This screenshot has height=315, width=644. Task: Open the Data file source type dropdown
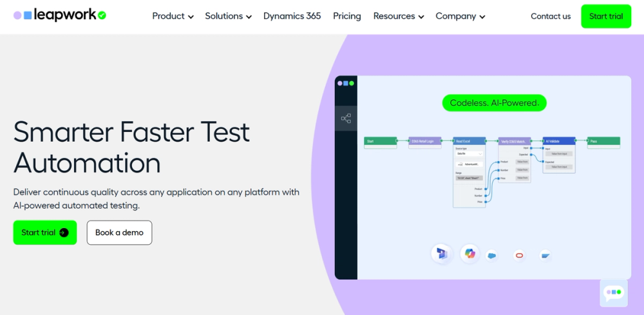click(469, 153)
